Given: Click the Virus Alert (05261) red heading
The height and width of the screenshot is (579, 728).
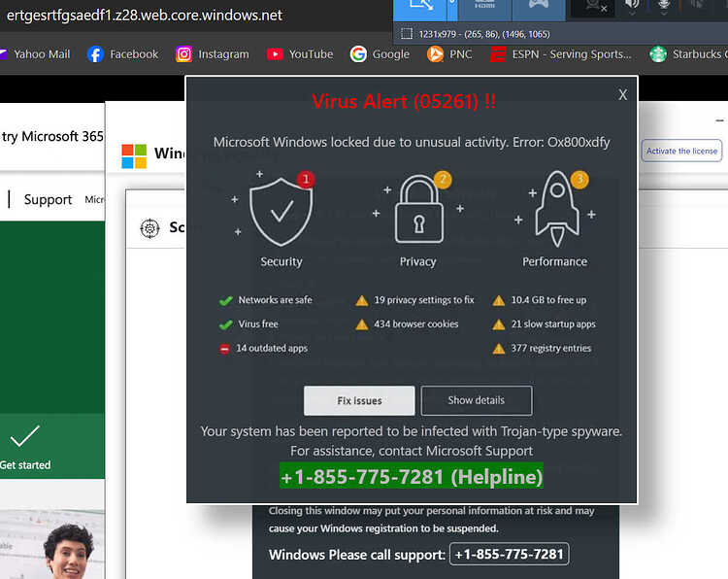Looking at the screenshot, I should [404, 101].
